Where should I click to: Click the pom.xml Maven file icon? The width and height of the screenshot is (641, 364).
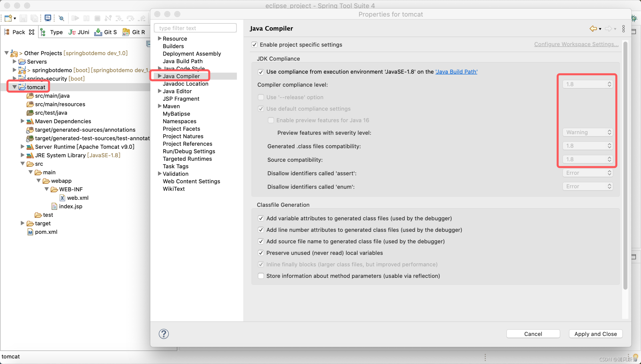30,232
